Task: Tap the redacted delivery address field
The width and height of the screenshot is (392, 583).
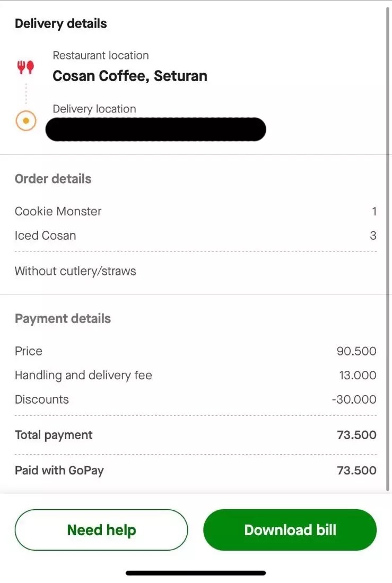Action: click(x=155, y=129)
